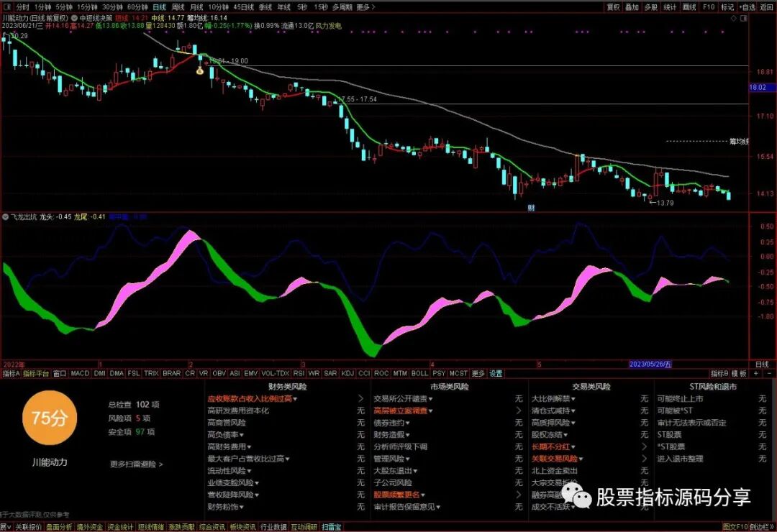Open the 关联报价 bottom tab
This screenshot has height=532, width=777.
28,527
